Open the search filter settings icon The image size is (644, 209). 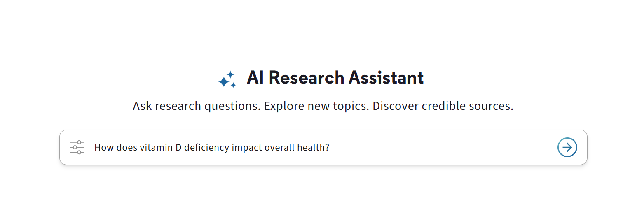(77, 147)
